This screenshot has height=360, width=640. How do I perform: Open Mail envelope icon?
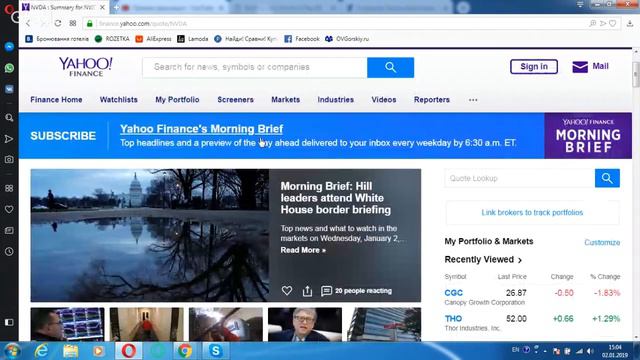[580, 67]
